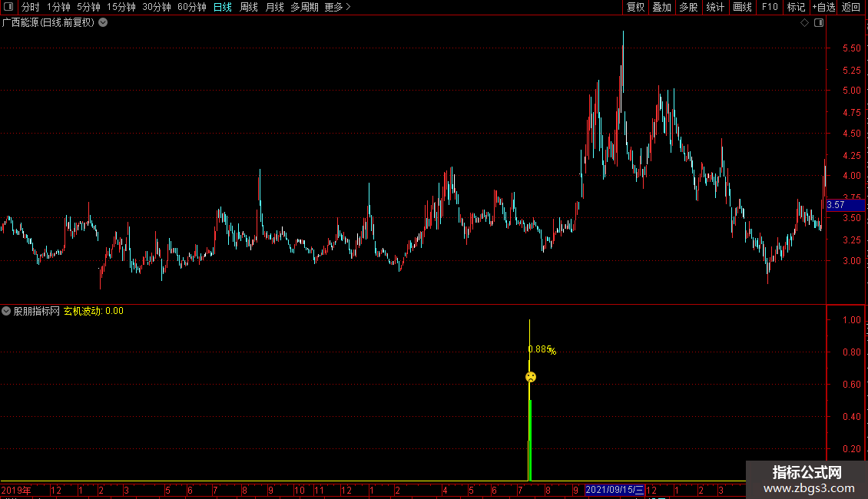Open the 复权 adjustment option
Image resolution: width=868 pixels, height=499 pixels.
[x=635, y=7]
